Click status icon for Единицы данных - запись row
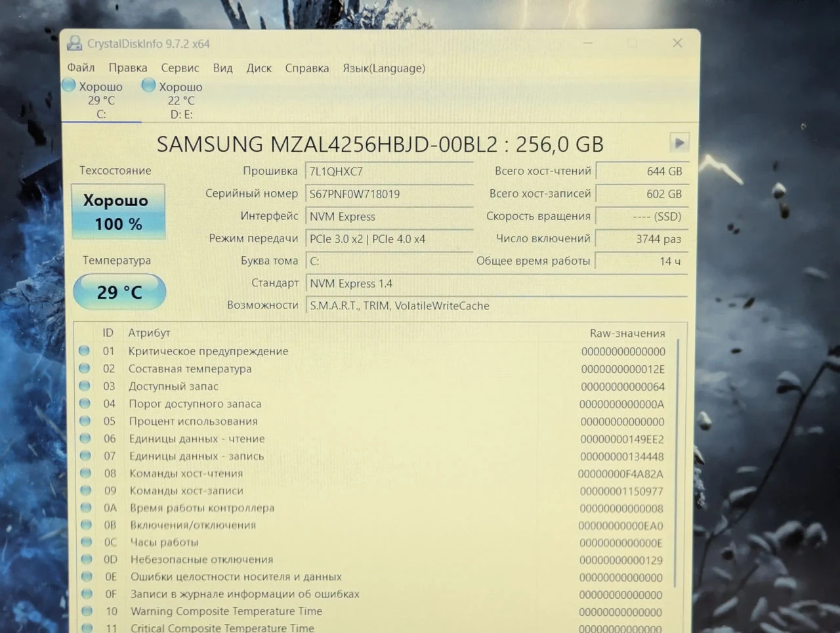The image size is (840, 633). pos(85,455)
